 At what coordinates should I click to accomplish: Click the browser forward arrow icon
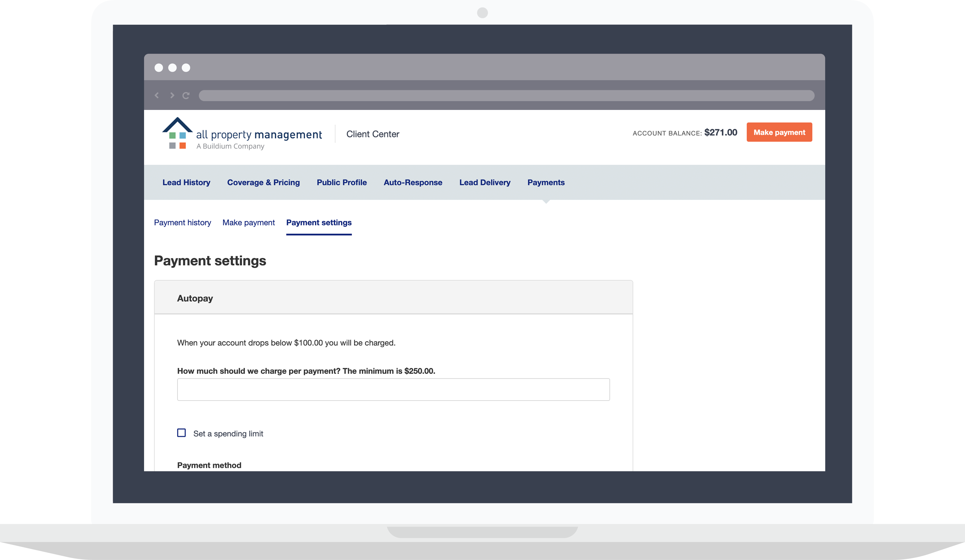(x=172, y=95)
